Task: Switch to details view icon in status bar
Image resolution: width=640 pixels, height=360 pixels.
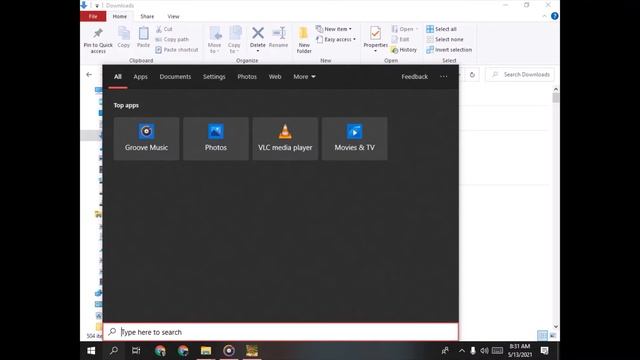Action: [542, 336]
